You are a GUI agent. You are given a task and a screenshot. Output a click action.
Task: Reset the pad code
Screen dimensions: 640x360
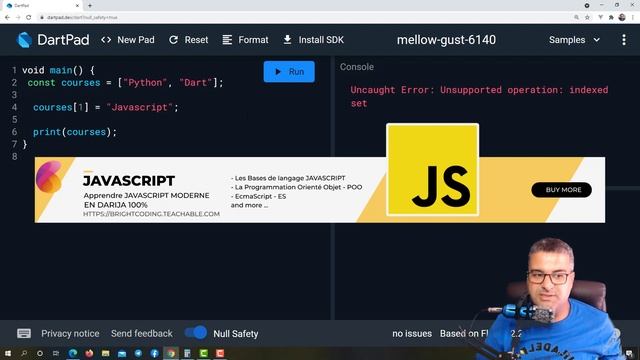click(189, 40)
